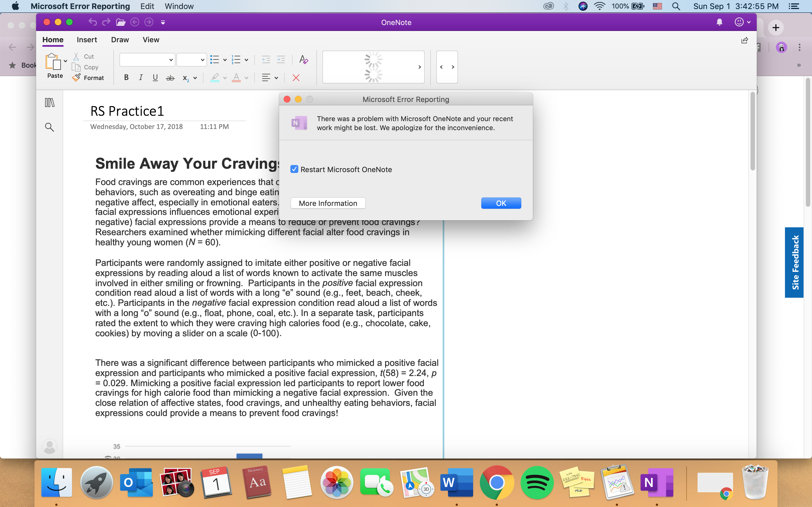Click the More Information button
This screenshot has height=507, width=812.
click(328, 203)
